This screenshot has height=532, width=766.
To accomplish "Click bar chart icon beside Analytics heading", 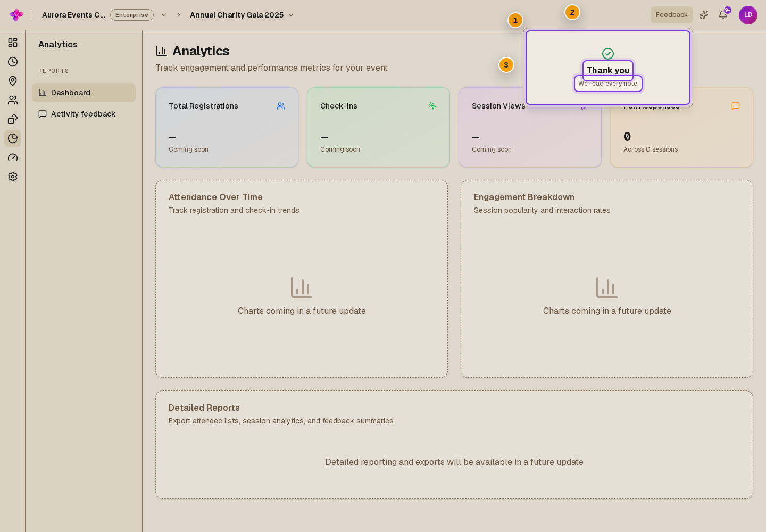I will pos(162,51).
